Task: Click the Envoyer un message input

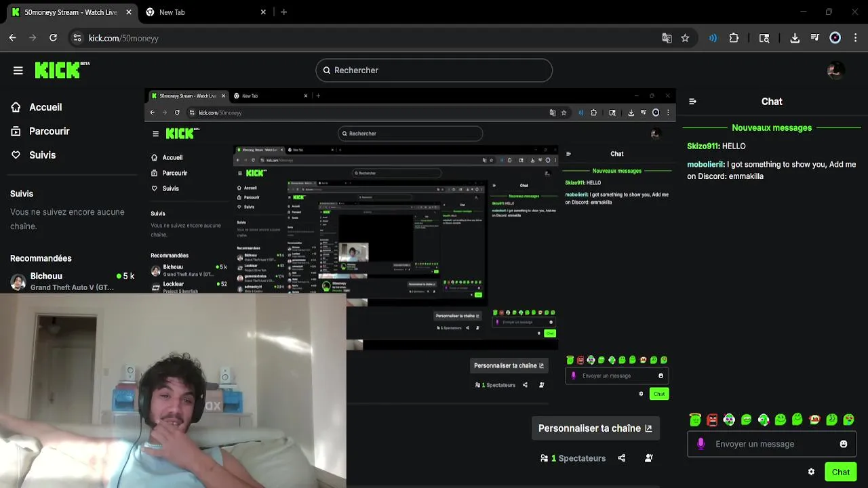Action: (x=772, y=444)
